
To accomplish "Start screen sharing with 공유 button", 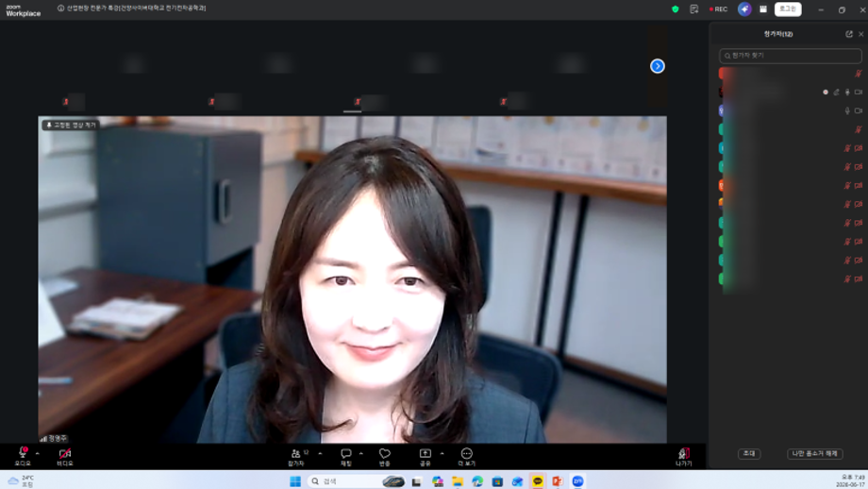I will [426, 456].
